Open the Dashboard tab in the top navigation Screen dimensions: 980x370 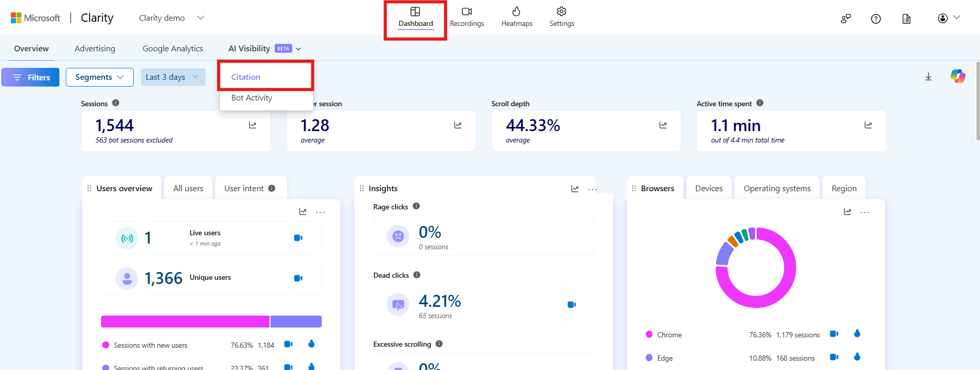(x=416, y=18)
